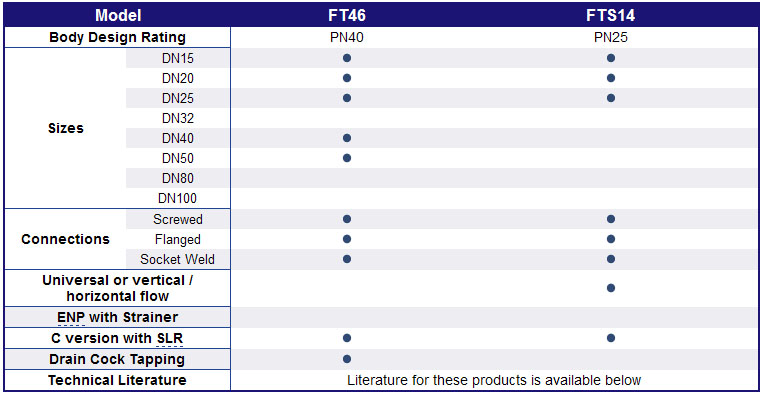The image size is (762, 395).
Task: Click the Technical Literature row label
Action: [x=117, y=380]
